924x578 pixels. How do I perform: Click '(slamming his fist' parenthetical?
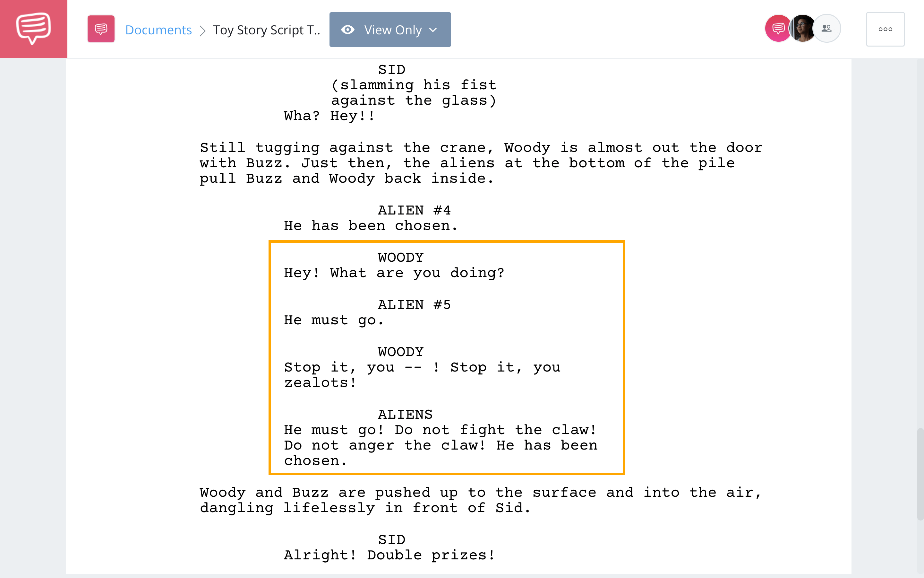tap(414, 85)
